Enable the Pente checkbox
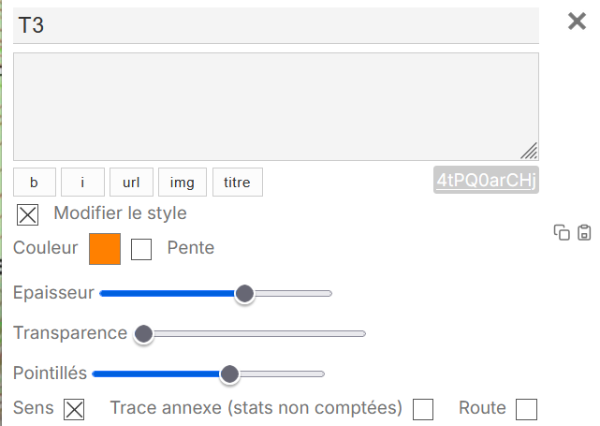Screen dimensions: 600x426 142,249
